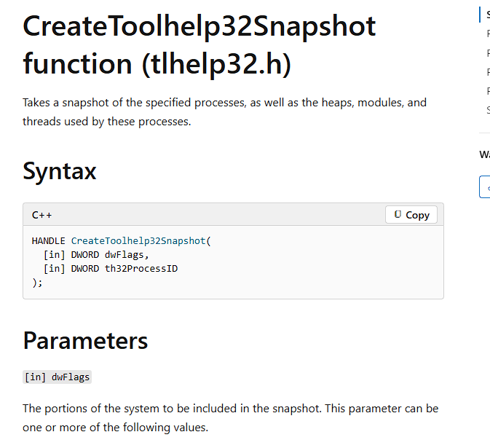Click 'th32ProcessID' in the syntax code block

point(141,268)
